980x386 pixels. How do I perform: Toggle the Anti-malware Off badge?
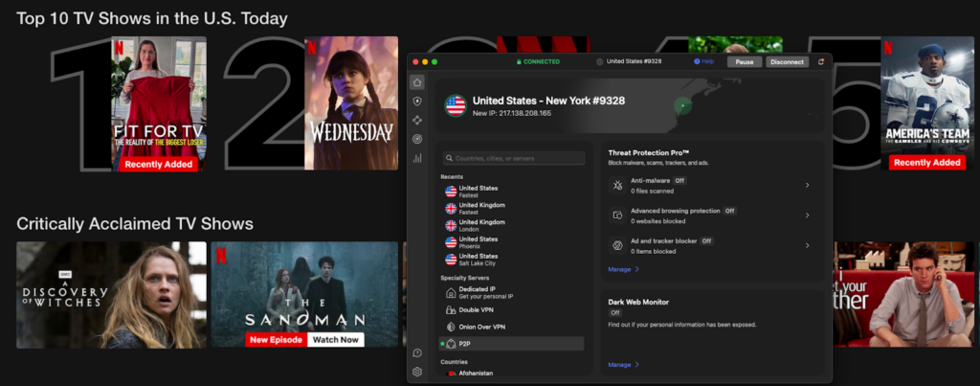[680, 180]
